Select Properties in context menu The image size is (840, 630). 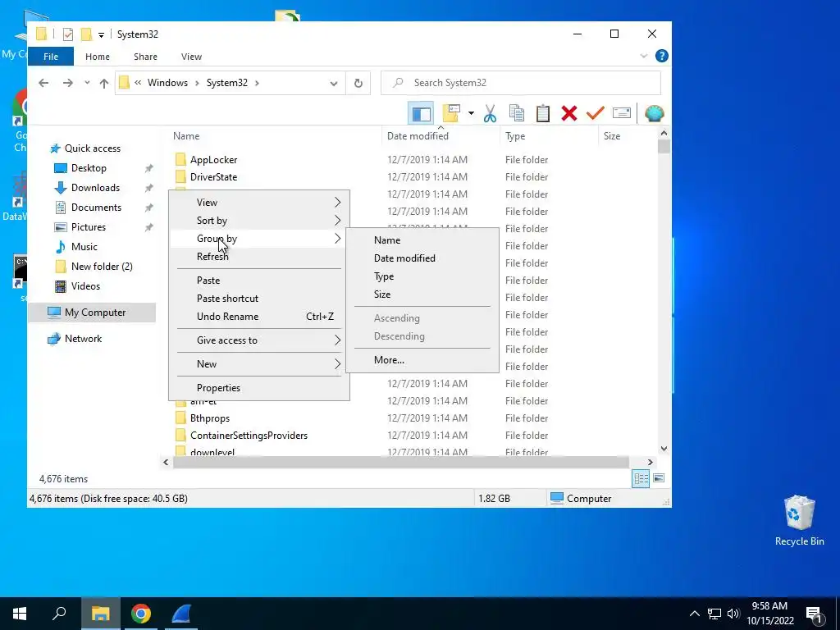[259, 388]
